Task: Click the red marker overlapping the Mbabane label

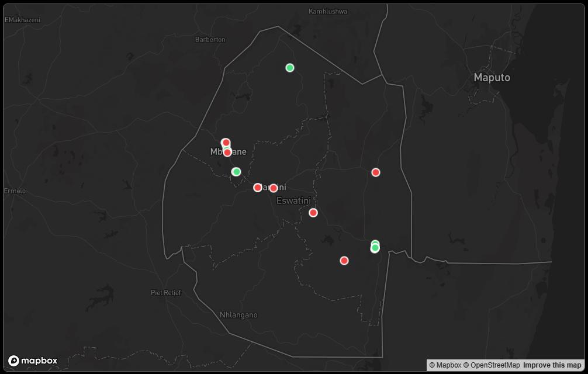Action: 227,153
